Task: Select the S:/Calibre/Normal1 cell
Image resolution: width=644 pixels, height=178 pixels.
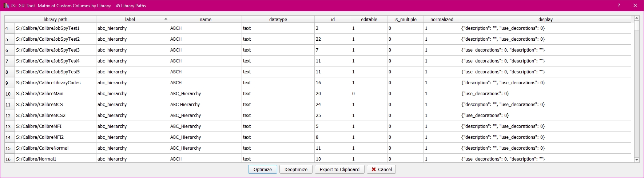Action: (55, 159)
